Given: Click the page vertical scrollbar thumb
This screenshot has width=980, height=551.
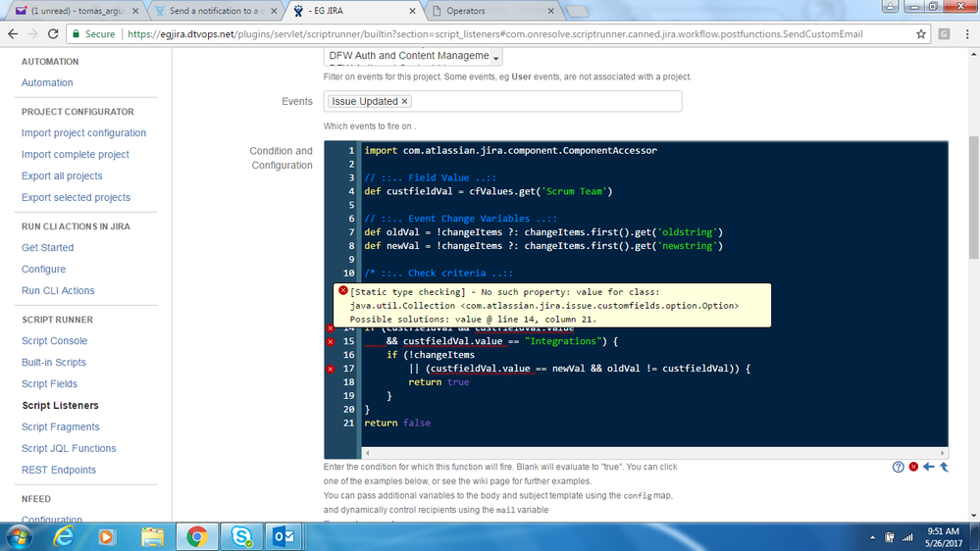Looking at the screenshot, I should coord(974,197).
